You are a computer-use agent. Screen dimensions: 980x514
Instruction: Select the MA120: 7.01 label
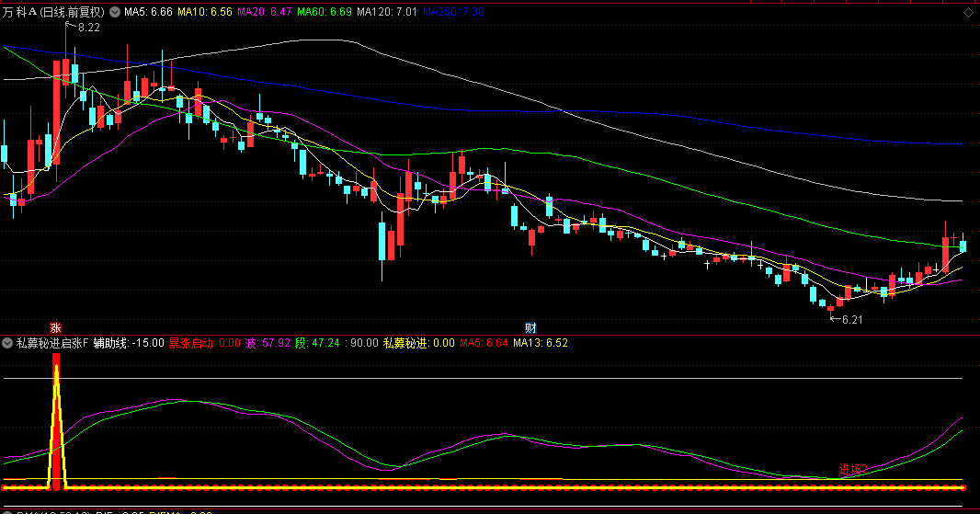coord(387,12)
